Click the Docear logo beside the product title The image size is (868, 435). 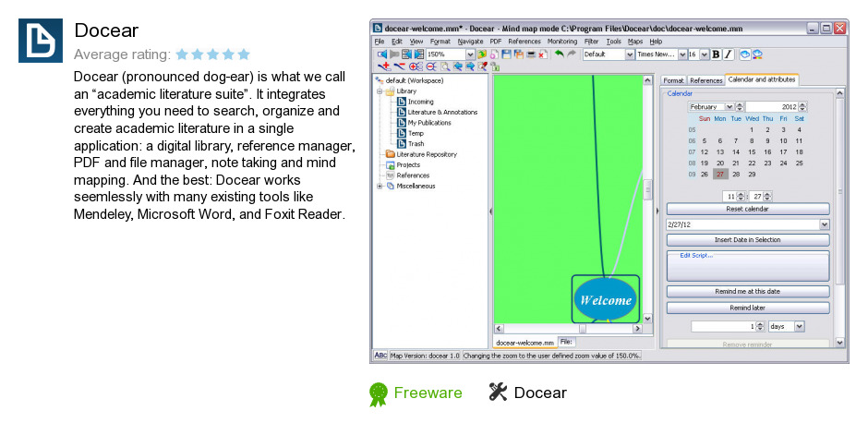click(41, 41)
